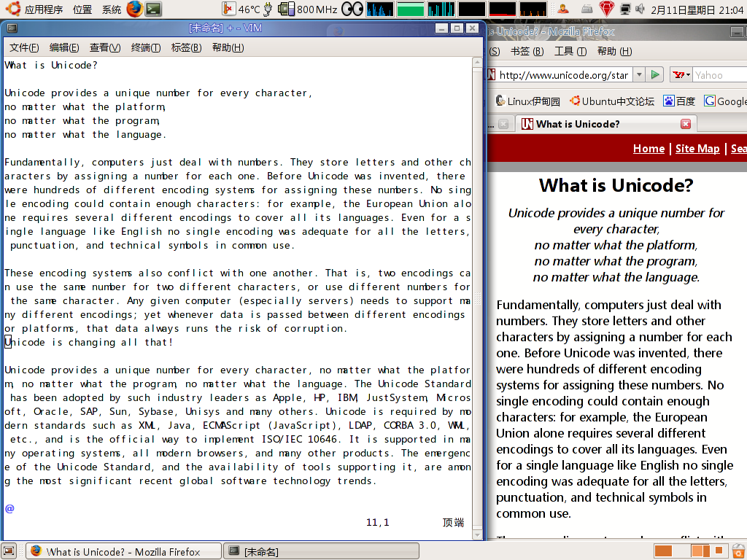747x560 pixels.
Task: Open the 终端(T) menu in terminal
Action: tap(146, 47)
